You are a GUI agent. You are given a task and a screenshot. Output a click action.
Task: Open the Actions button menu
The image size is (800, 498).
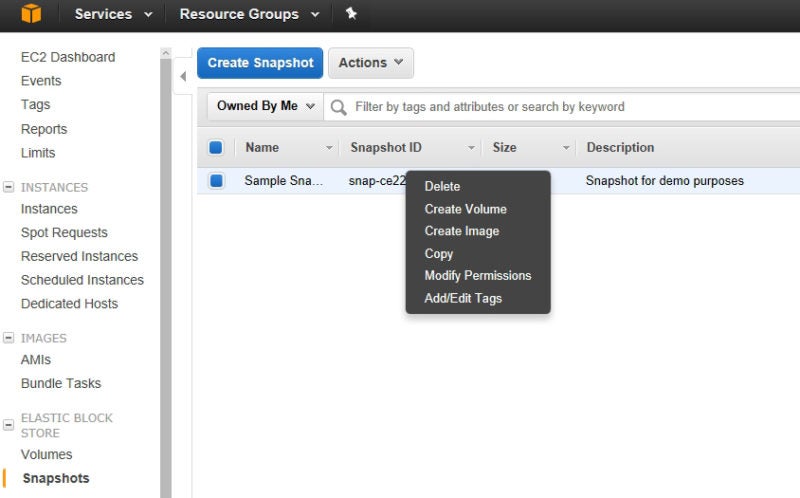pyautogui.click(x=371, y=63)
